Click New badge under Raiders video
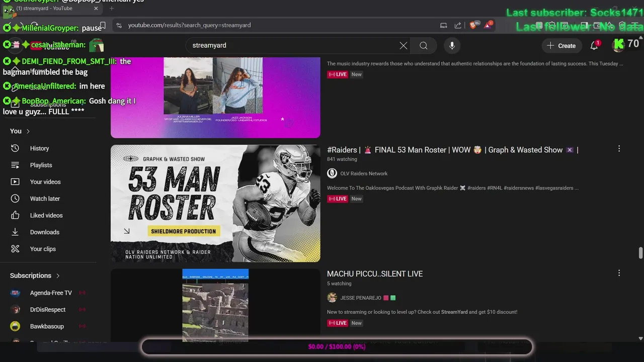644x362 pixels. (x=356, y=199)
